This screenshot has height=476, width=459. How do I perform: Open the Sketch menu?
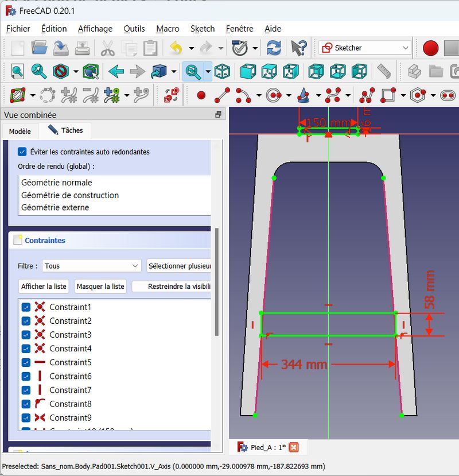203,29
